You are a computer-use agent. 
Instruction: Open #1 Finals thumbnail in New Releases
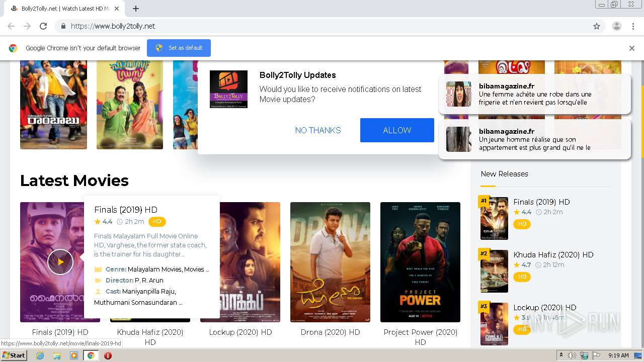pyautogui.click(x=494, y=218)
